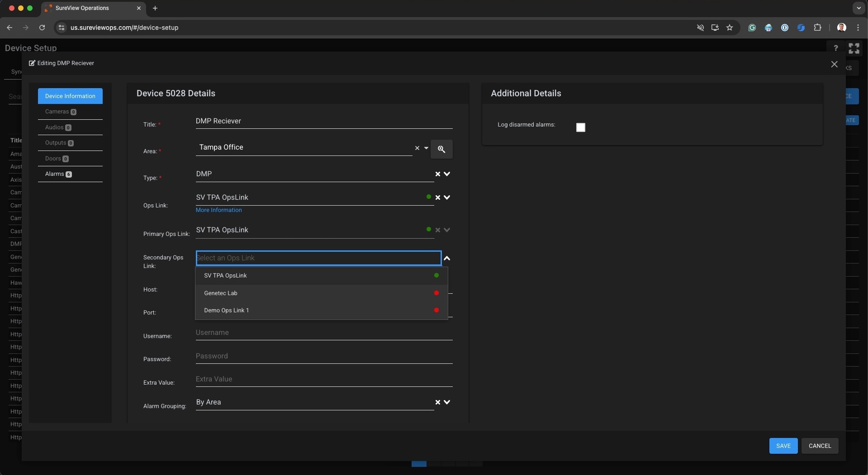The height and width of the screenshot is (475, 868).
Task: Clear the DMP type selection
Action: [437, 174]
